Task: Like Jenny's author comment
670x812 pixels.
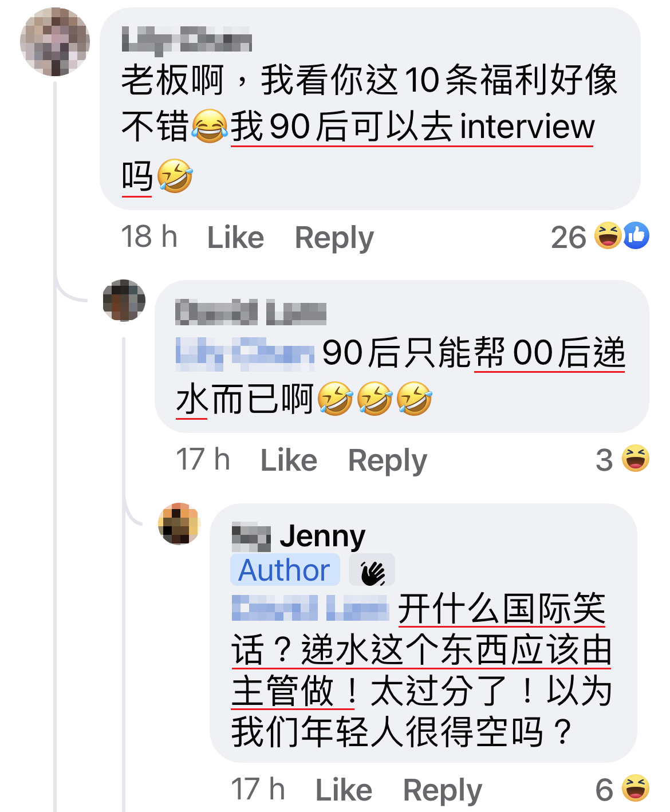Action: [x=344, y=790]
